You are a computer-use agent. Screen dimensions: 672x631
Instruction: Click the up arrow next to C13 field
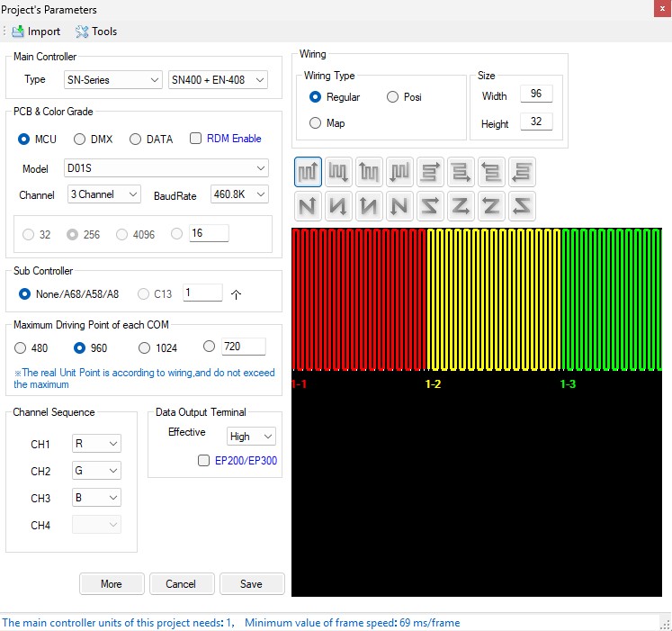click(x=236, y=294)
